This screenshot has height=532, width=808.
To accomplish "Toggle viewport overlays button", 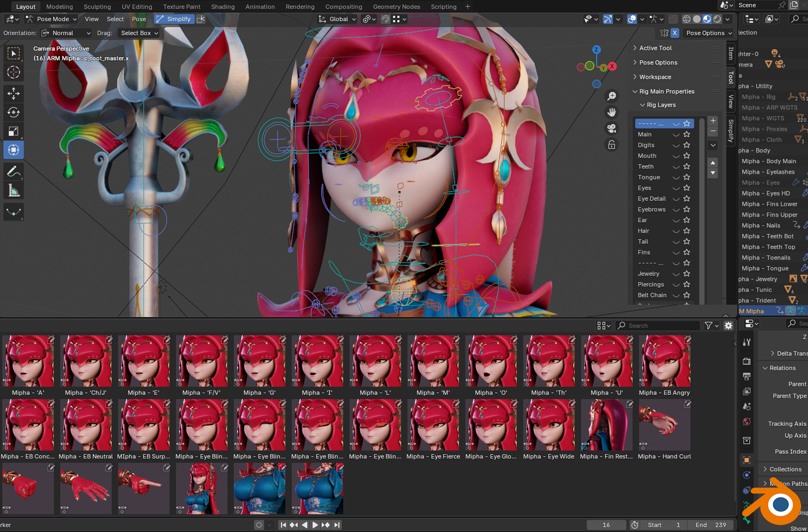I will point(632,19).
